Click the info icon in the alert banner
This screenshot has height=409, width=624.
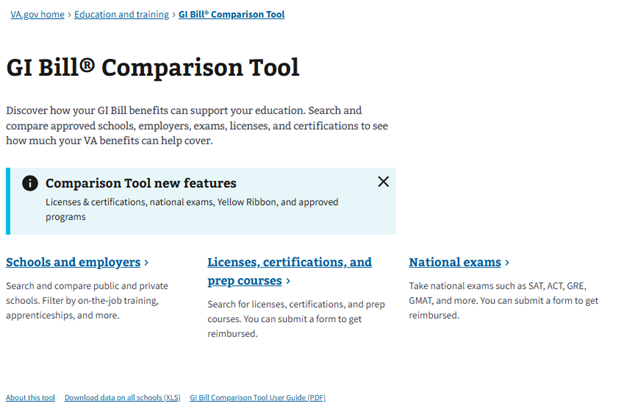pyautogui.click(x=30, y=183)
